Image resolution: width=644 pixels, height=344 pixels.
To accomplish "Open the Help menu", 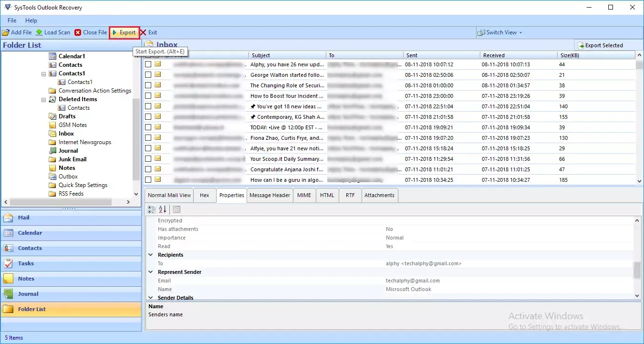I will click(31, 21).
